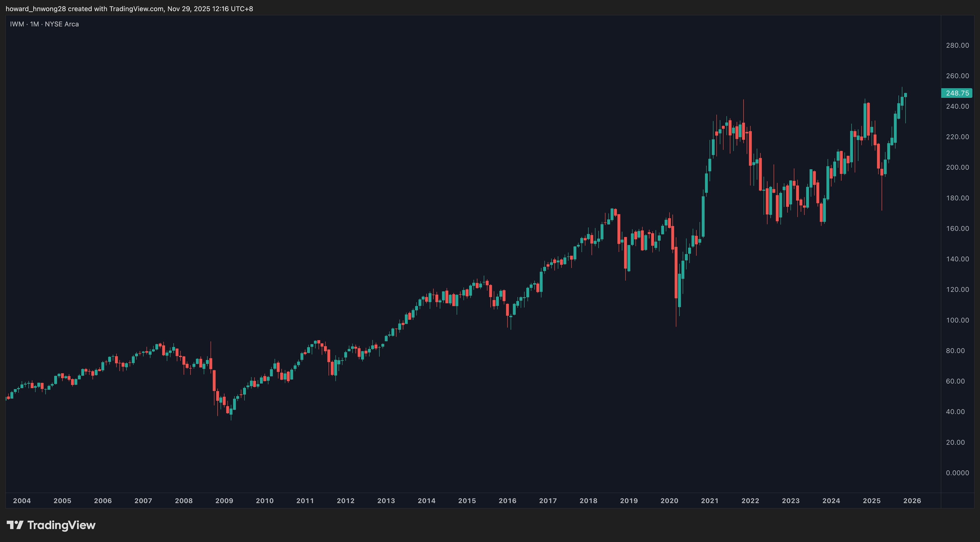Viewport: 980px width, 542px height.
Task: Click the 2023 year label
Action: click(x=791, y=501)
